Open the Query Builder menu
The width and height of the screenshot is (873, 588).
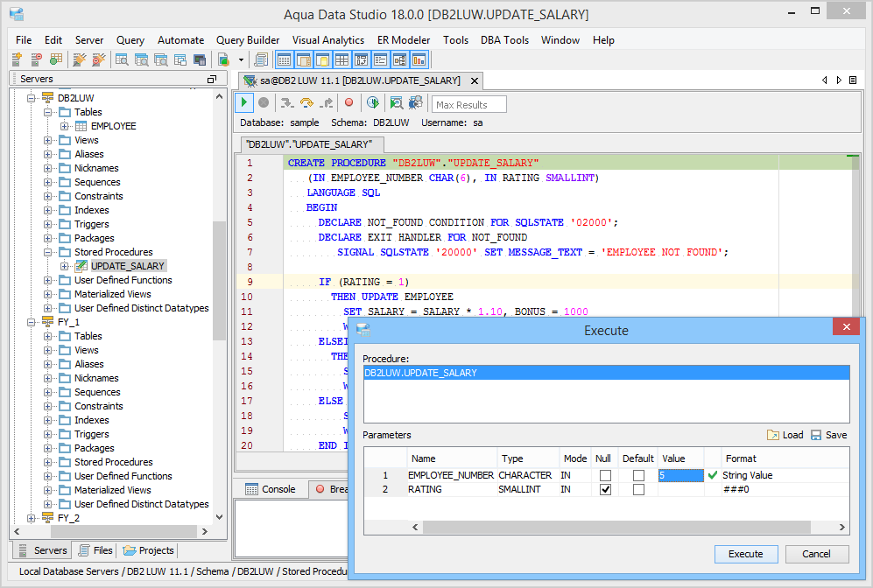[x=248, y=40]
